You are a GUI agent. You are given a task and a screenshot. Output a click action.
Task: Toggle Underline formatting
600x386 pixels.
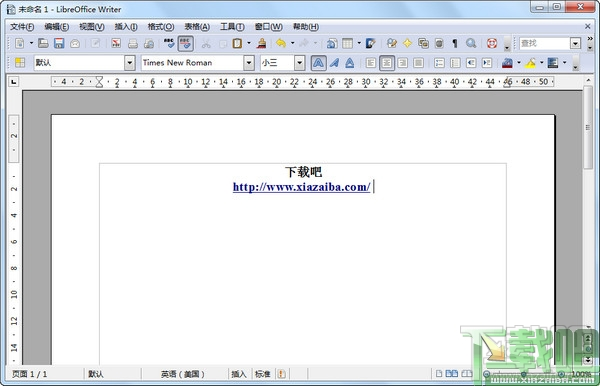tap(350, 63)
